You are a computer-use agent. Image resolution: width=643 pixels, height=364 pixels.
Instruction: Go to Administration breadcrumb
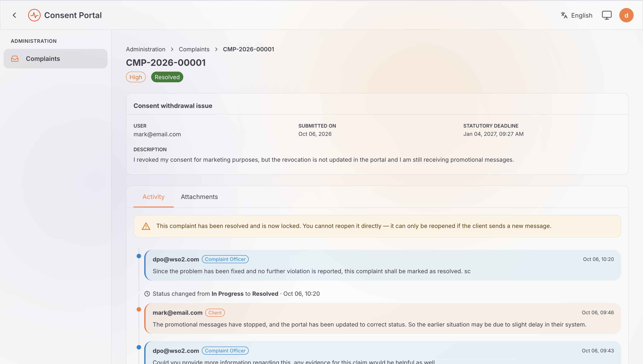click(146, 49)
